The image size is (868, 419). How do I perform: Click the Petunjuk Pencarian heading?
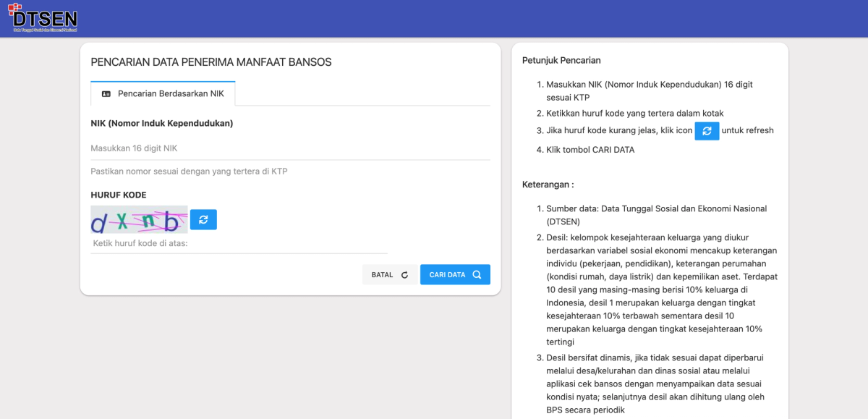point(561,61)
